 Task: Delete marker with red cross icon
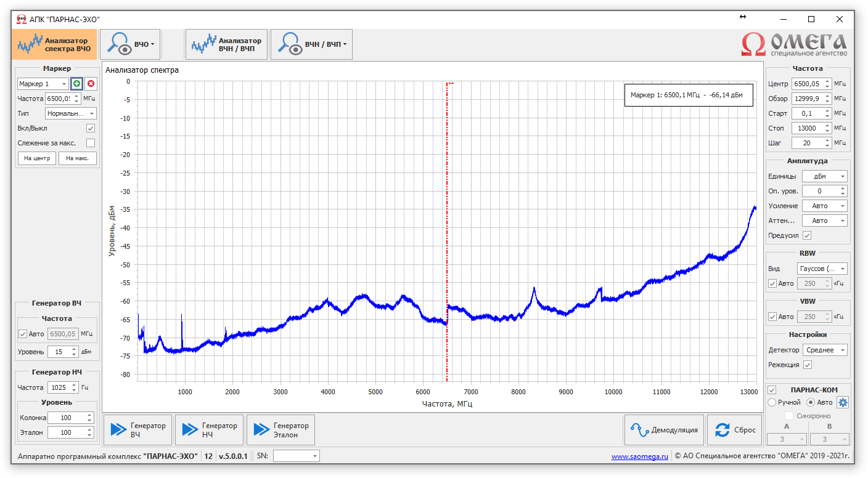point(91,84)
